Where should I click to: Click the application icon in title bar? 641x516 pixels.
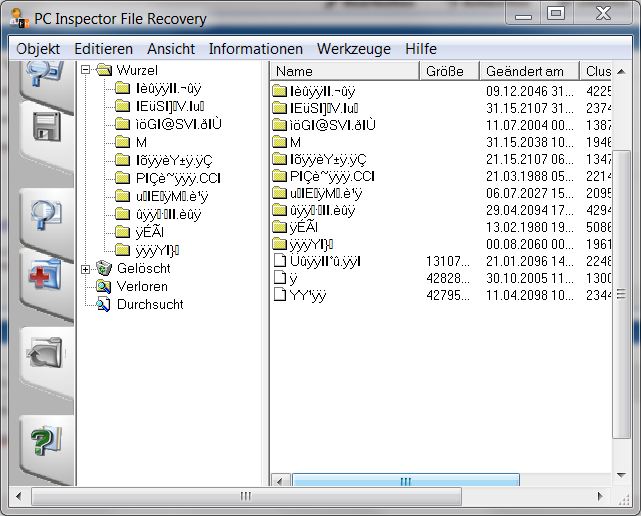20,19
